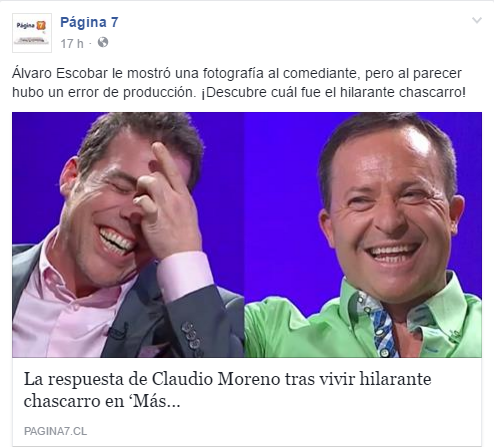Click the headline's second line chascarro en 'Más…
494x447 pixels.
(x=102, y=401)
